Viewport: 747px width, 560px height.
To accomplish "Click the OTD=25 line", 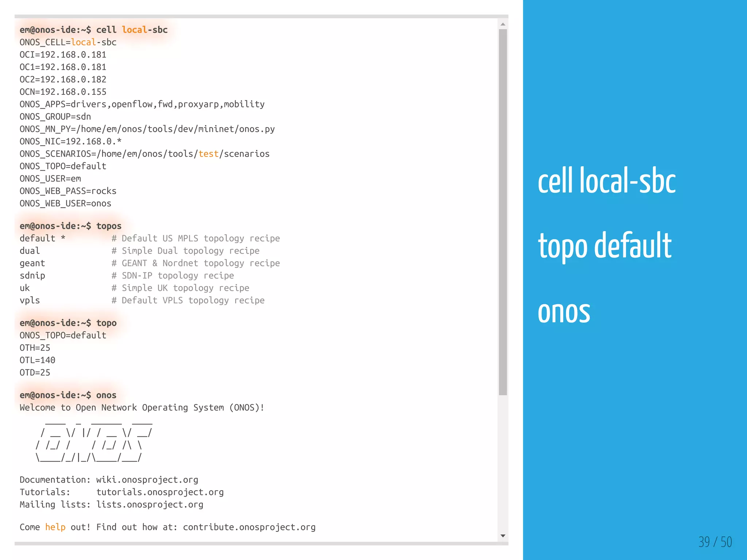I will pyautogui.click(x=35, y=373).
